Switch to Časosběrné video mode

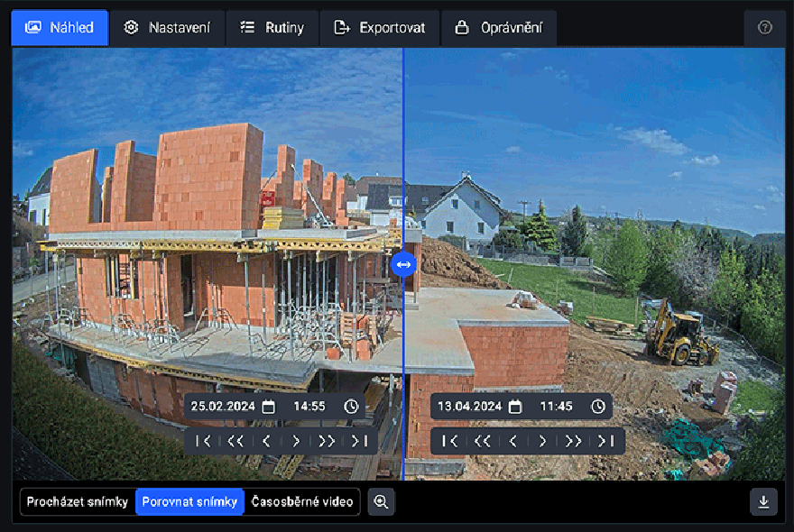tap(302, 501)
